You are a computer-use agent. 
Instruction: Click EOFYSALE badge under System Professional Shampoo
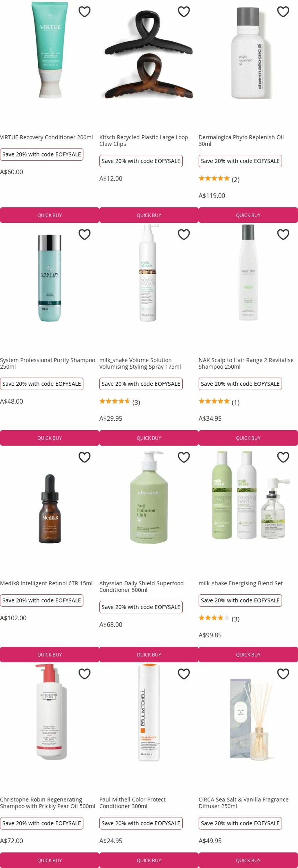41,384
